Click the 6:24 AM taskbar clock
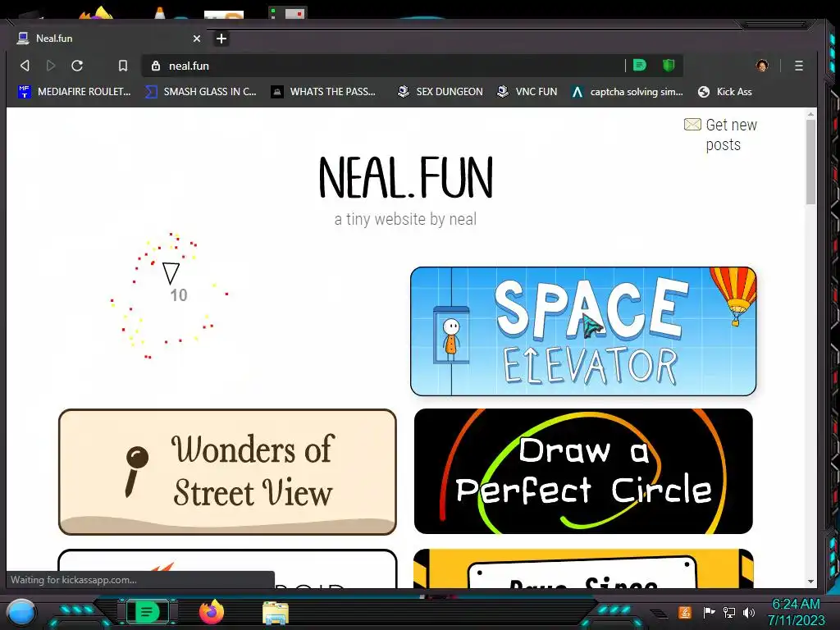The width and height of the screenshot is (840, 630). coord(796,605)
